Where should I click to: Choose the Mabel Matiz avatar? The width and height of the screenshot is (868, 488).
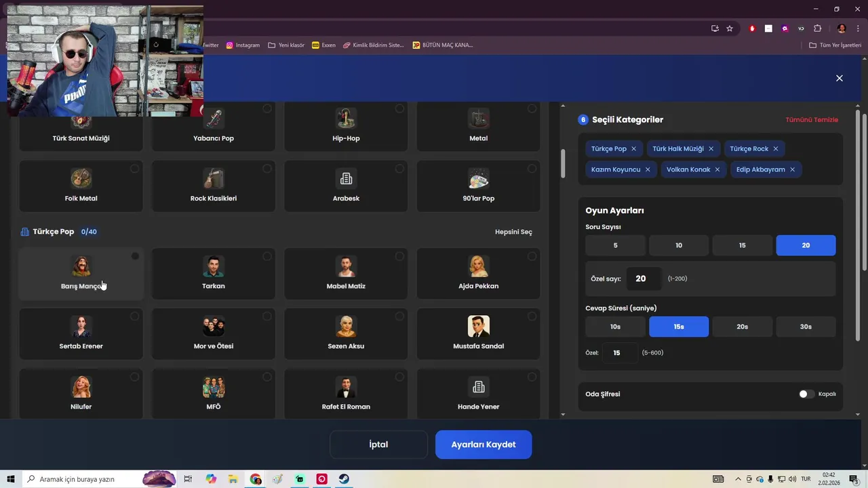click(346, 266)
